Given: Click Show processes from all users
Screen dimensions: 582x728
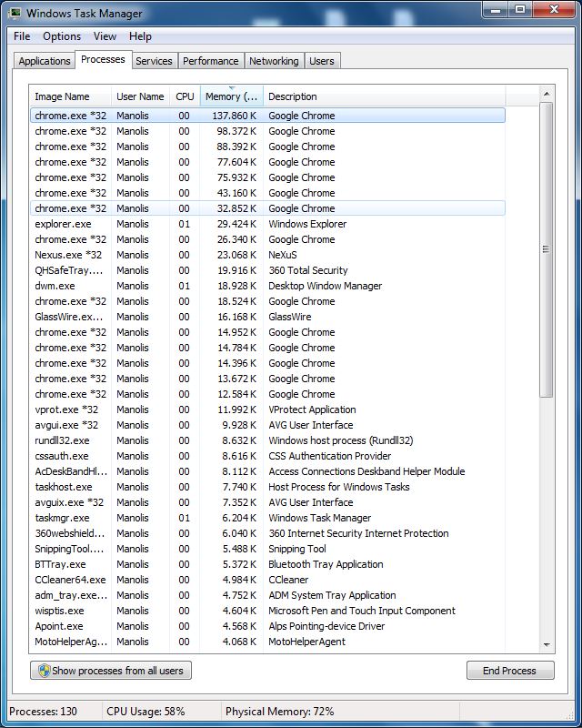Looking at the screenshot, I should (x=111, y=671).
